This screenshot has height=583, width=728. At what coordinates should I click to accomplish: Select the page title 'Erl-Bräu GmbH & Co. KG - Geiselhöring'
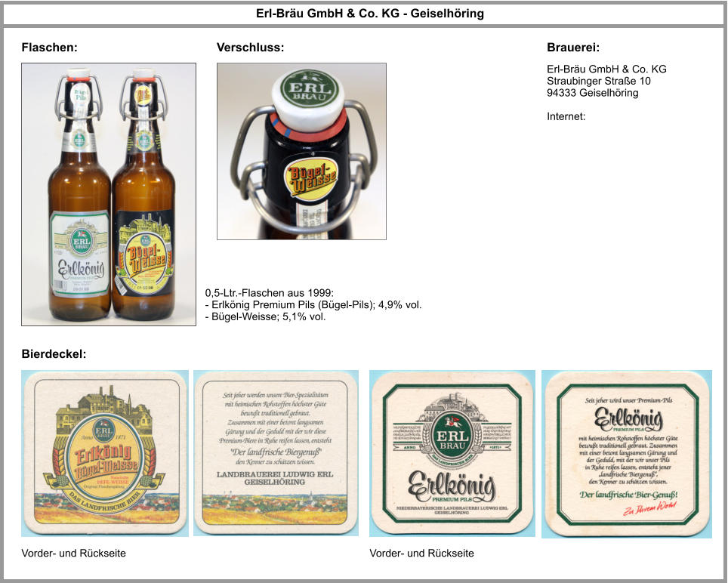(x=369, y=14)
